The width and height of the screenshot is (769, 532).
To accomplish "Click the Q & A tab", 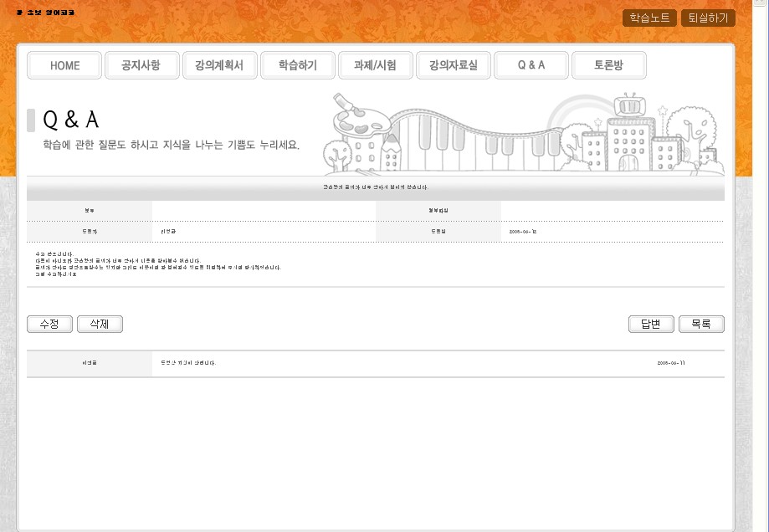I will pyautogui.click(x=531, y=65).
